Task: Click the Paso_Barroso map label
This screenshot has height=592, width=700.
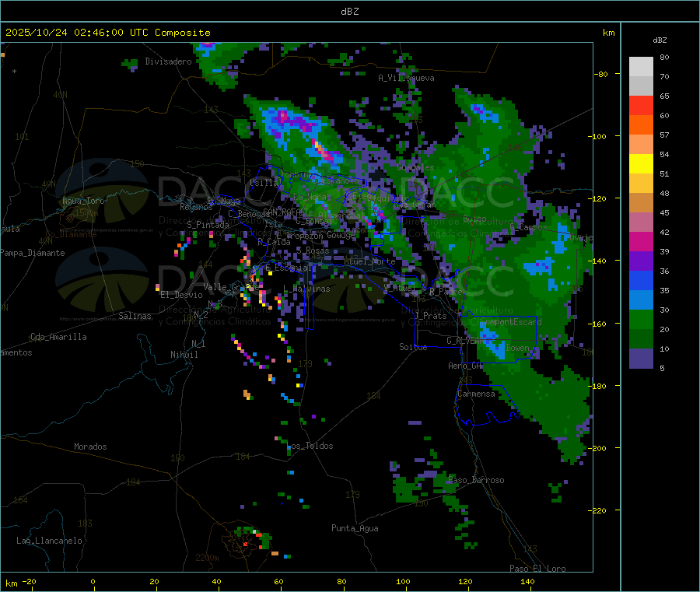Action: pyautogui.click(x=476, y=480)
